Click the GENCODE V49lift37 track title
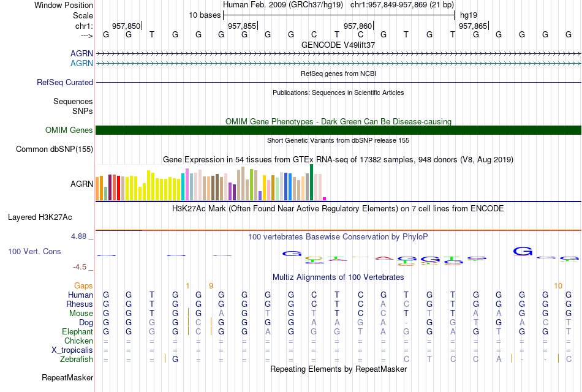The height and width of the screenshot is (392, 582). point(338,45)
